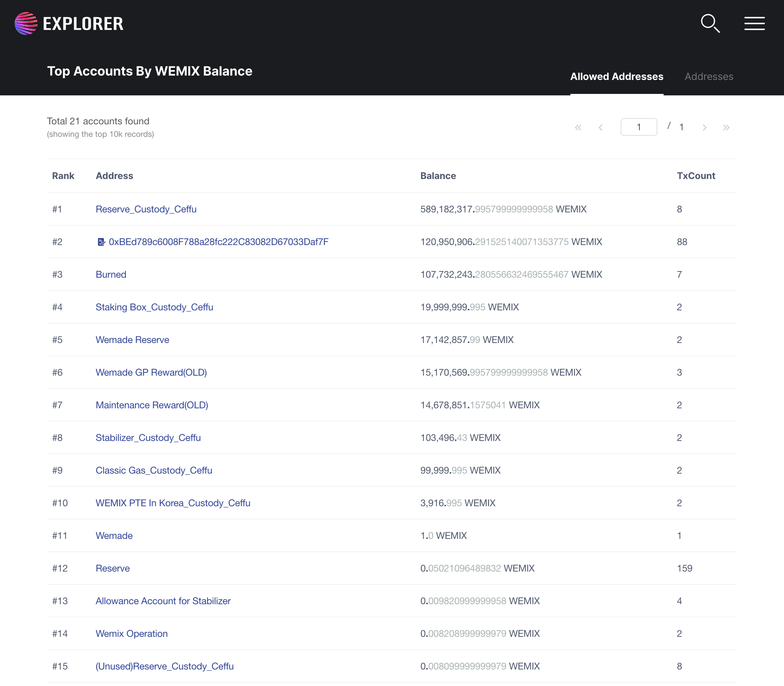Go to next page chevron
Screen dimensions: 784x686
(704, 127)
